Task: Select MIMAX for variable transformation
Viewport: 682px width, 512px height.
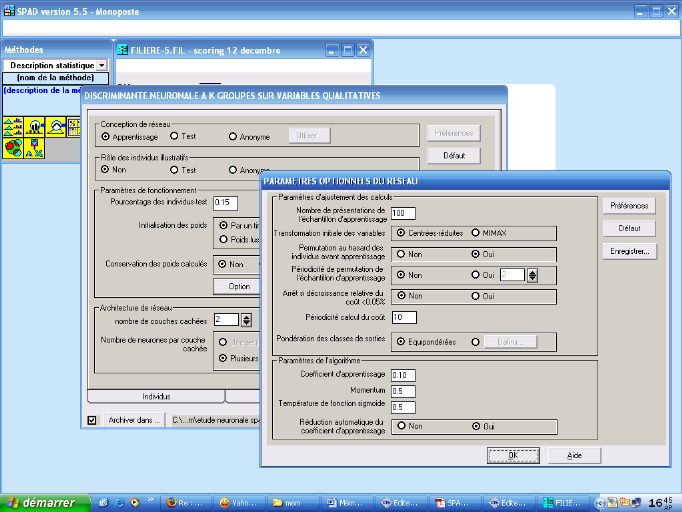Action: pyautogui.click(x=475, y=232)
